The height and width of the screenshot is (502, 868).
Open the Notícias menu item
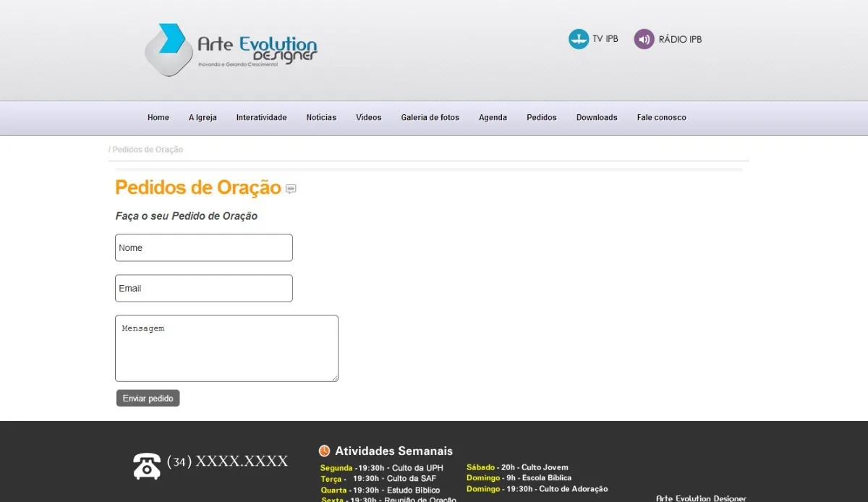321,118
